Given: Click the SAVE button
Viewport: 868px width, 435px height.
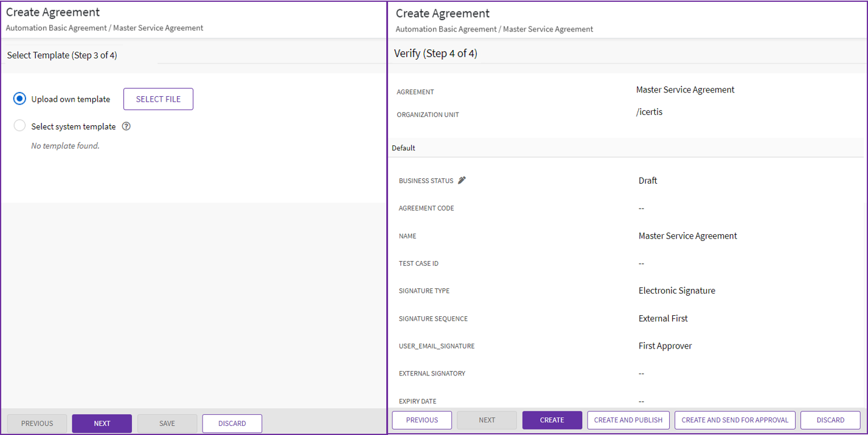Looking at the screenshot, I should [167, 423].
